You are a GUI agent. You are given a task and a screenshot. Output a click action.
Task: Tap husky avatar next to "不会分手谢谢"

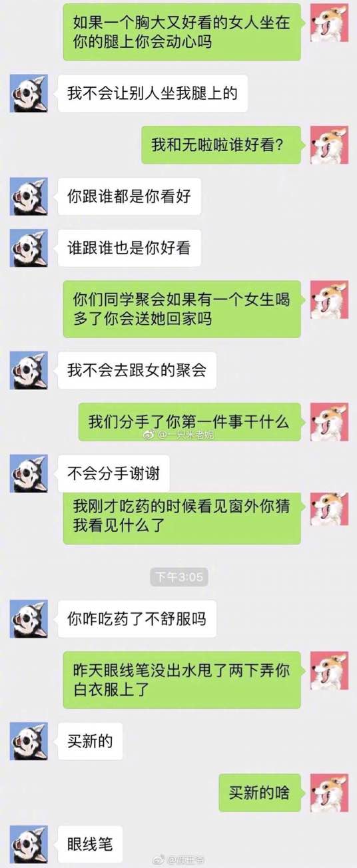29,474
